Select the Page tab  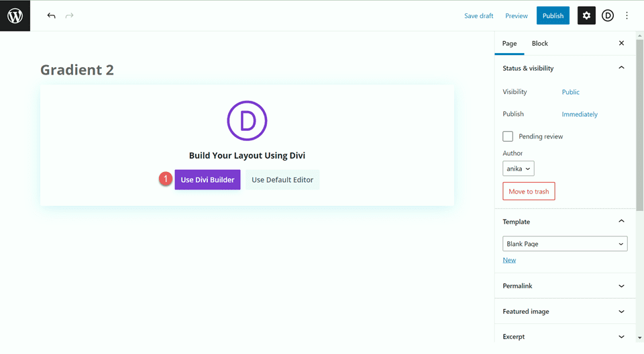(509, 44)
